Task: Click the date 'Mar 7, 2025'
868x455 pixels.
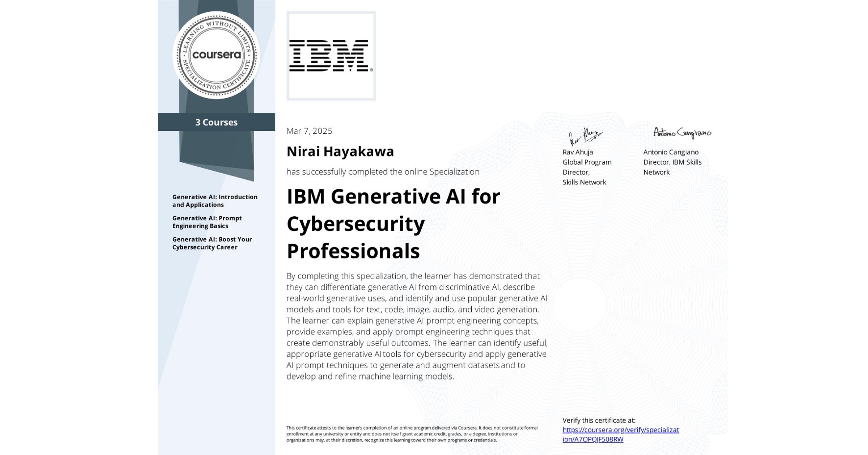Action: (x=309, y=131)
